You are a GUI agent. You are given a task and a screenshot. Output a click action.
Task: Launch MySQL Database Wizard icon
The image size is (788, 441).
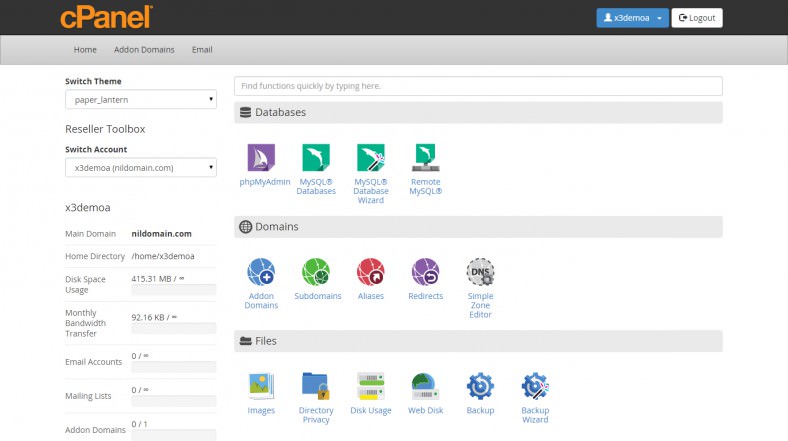click(370, 158)
